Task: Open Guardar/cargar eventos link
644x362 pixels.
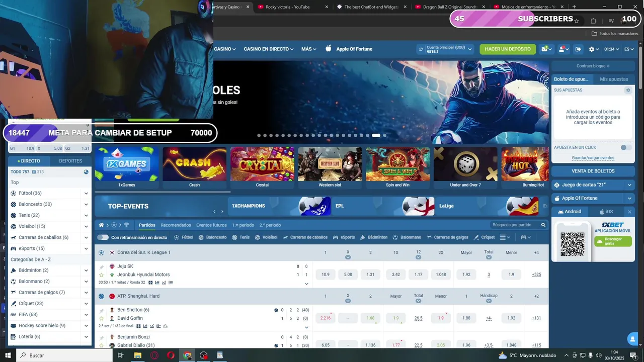Action: pyautogui.click(x=593, y=158)
